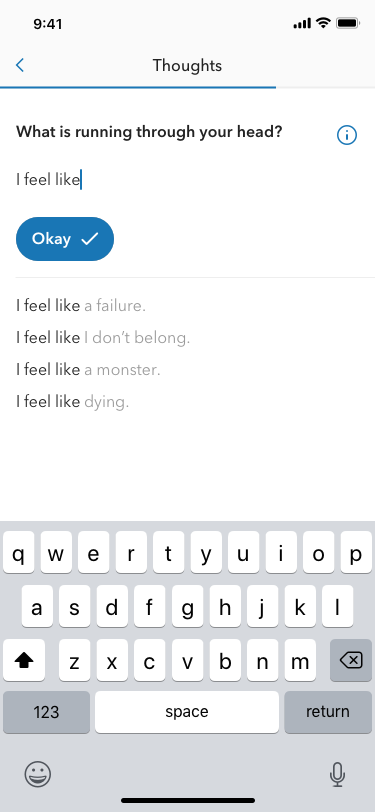Focus the "I feel like" text field

click(186, 180)
